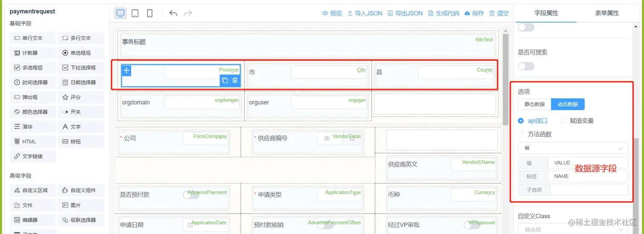
Task: Click the undo arrow icon
Action: (173, 13)
